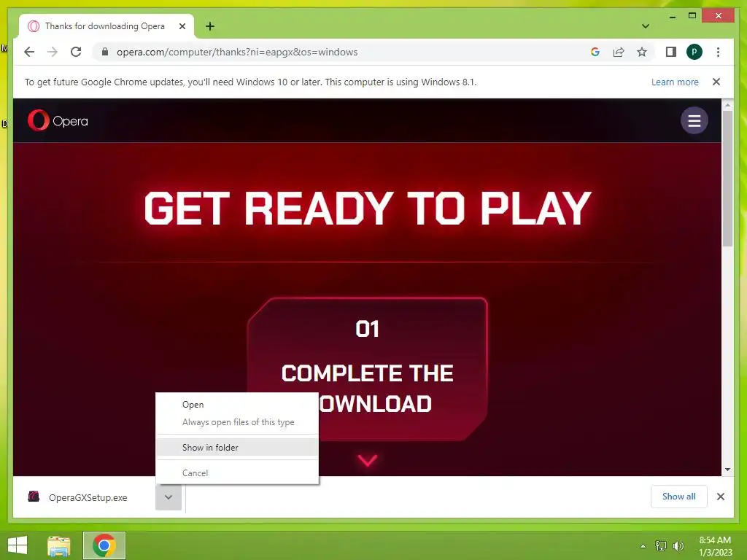View site info via the padlock icon
This screenshot has height=560, width=747.
click(105, 52)
